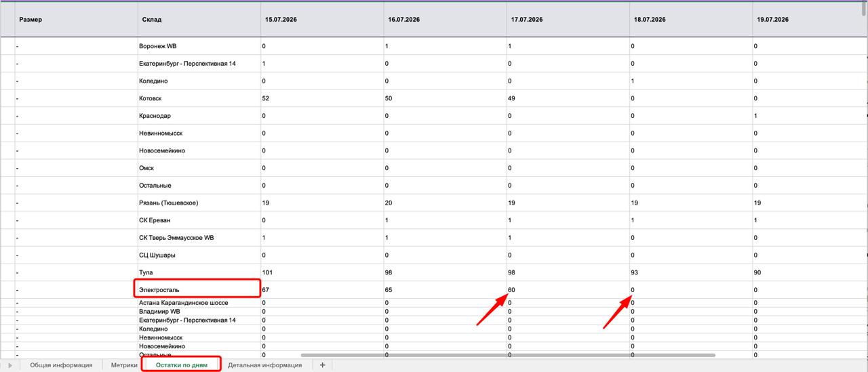Click the 15.07.2026 column header

(x=322, y=20)
